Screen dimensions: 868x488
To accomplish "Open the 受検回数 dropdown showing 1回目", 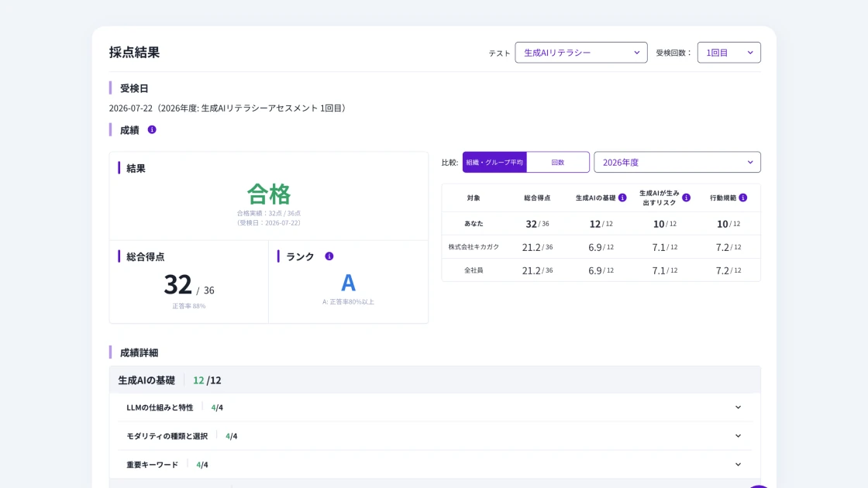I will click(728, 53).
